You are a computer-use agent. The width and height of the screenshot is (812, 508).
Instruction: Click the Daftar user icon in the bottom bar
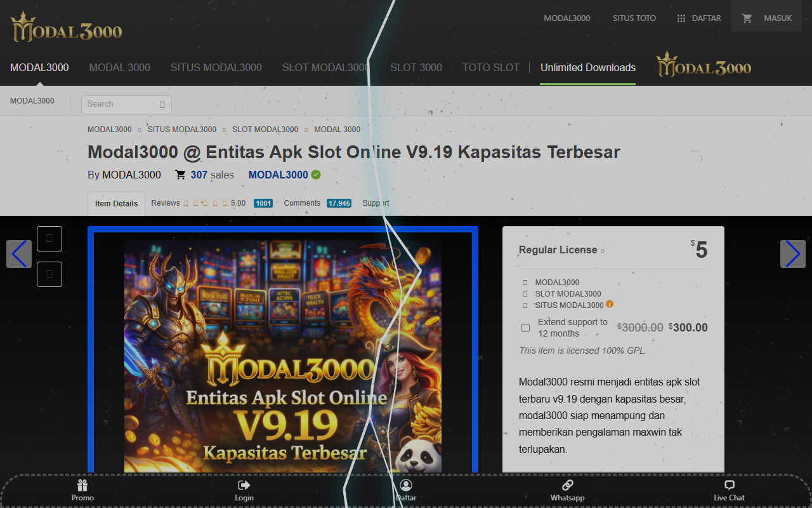(x=406, y=485)
